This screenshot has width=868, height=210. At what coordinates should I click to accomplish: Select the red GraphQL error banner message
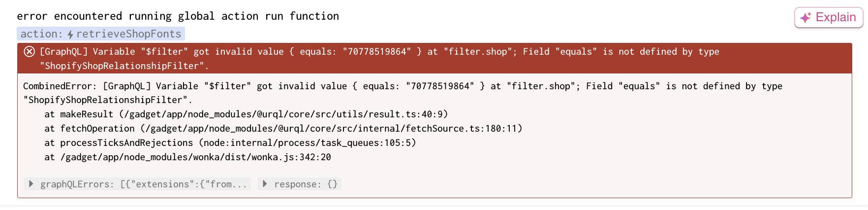point(379,52)
